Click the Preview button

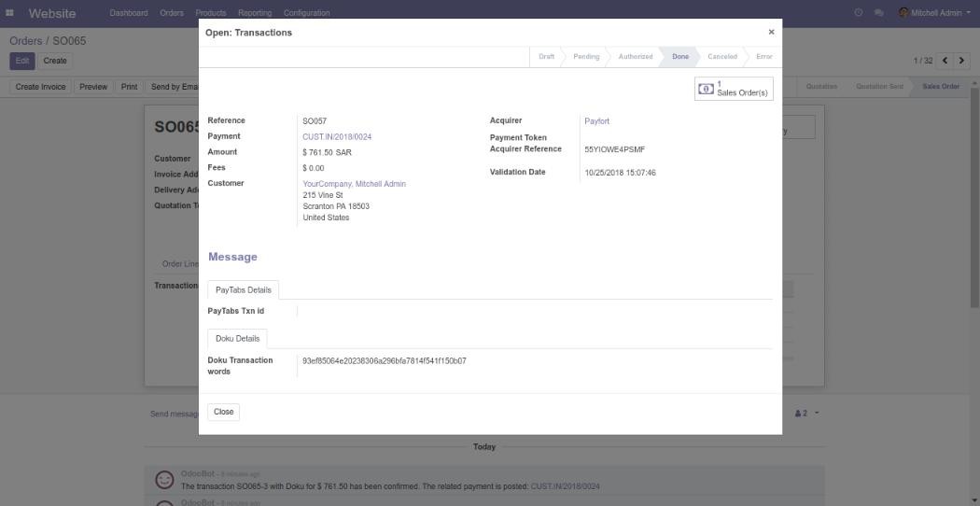[x=93, y=87]
